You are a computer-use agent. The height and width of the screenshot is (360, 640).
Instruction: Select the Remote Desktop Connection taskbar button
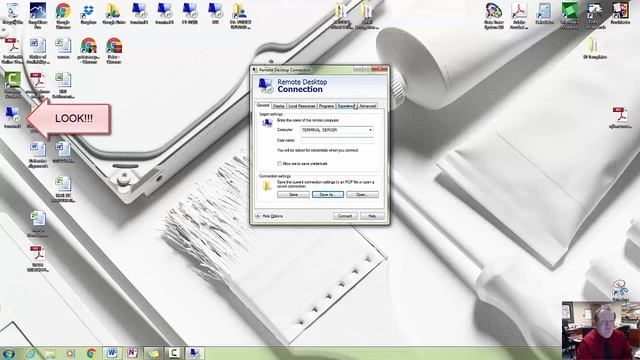point(195,353)
